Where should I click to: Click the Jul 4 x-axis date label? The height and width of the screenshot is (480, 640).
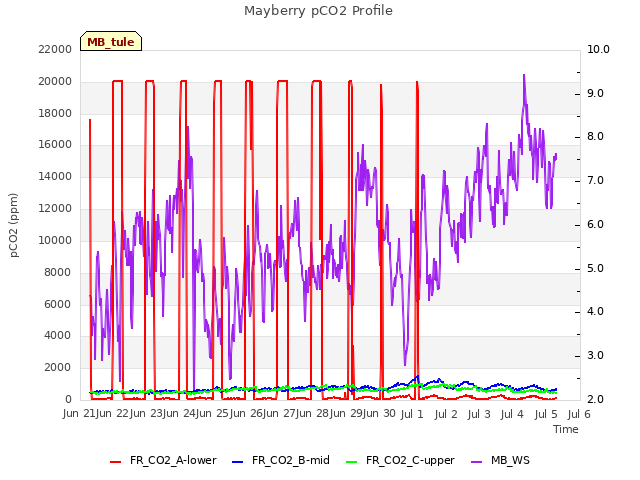[512, 415]
